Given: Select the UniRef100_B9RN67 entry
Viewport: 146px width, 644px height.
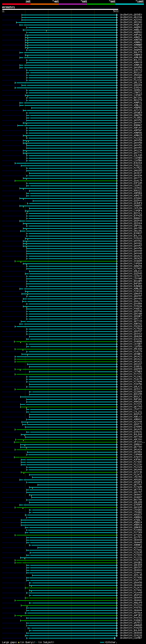Looking at the screenshot, I should pyautogui.click(x=131, y=125).
